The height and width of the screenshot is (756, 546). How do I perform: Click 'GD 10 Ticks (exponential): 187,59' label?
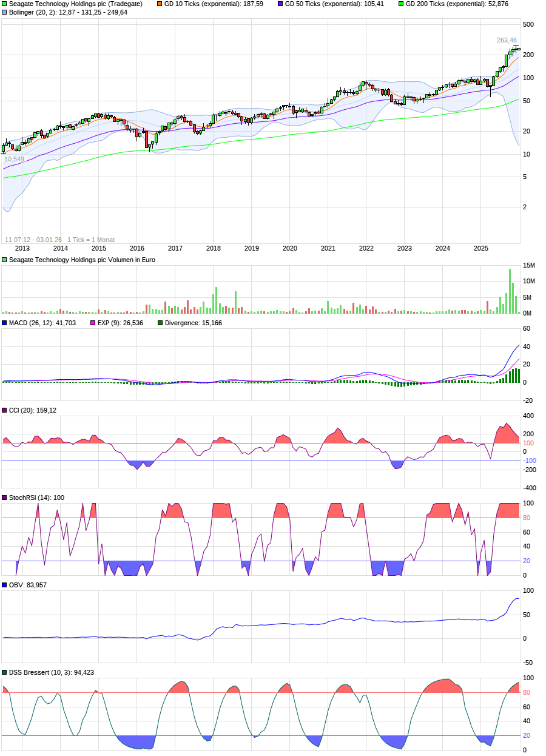pyautogui.click(x=214, y=4)
